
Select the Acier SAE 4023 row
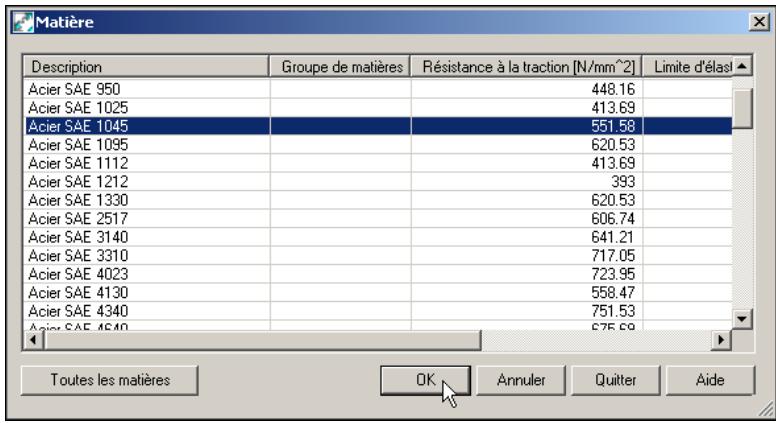(x=378, y=274)
